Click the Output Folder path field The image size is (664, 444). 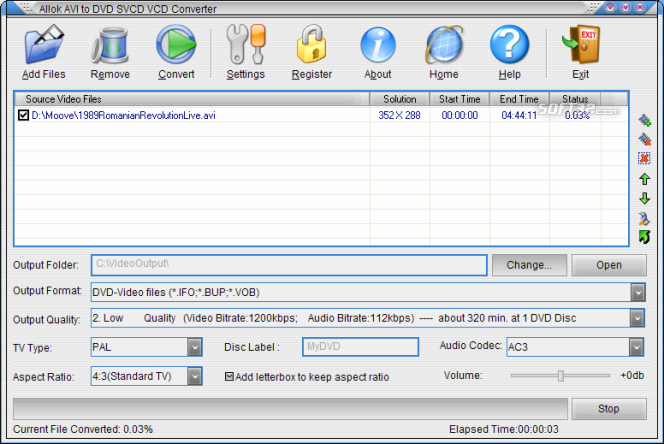click(x=289, y=265)
